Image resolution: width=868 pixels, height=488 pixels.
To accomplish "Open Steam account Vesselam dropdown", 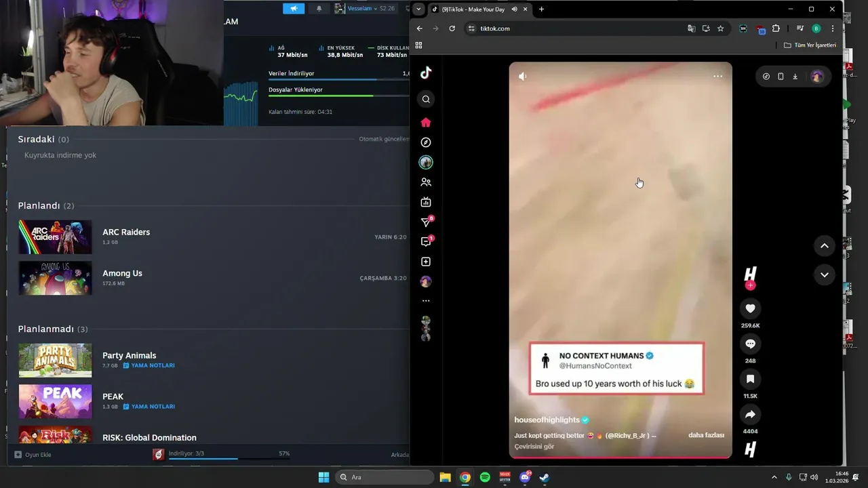I will pos(365,9).
